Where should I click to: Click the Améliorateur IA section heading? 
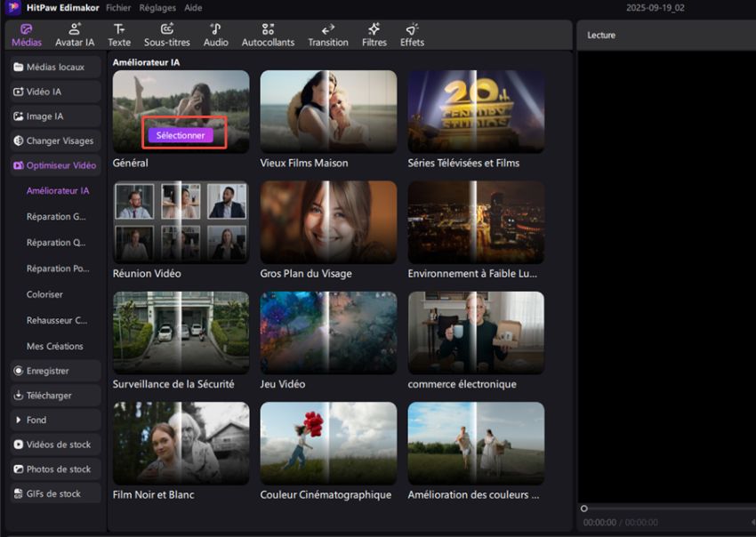(146, 62)
